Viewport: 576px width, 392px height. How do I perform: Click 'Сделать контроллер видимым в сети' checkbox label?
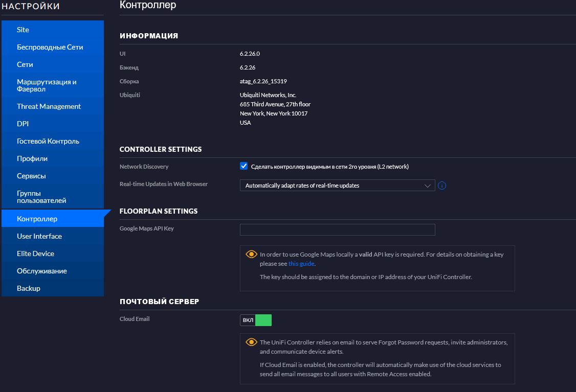[x=329, y=167]
